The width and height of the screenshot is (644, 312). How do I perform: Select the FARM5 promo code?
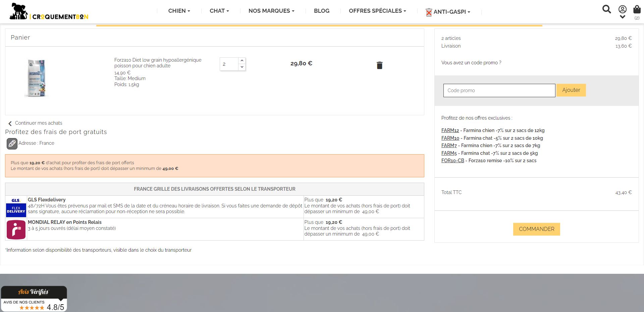click(x=449, y=153)
